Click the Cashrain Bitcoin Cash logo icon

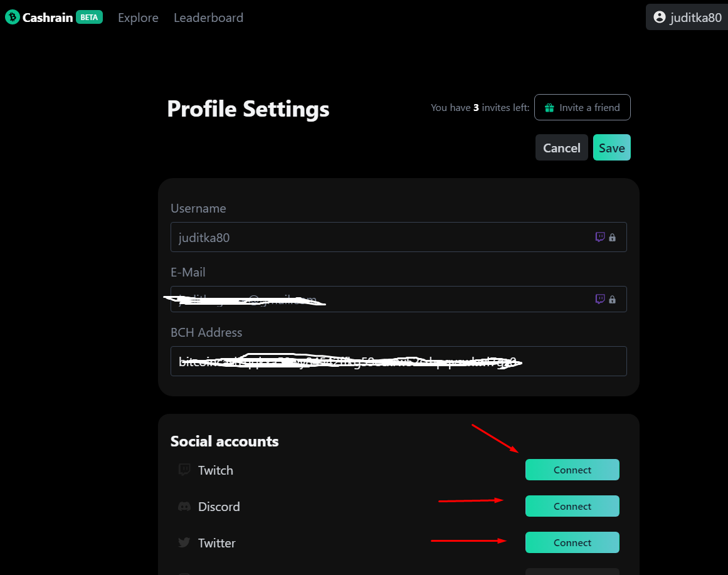click(13, 17)
